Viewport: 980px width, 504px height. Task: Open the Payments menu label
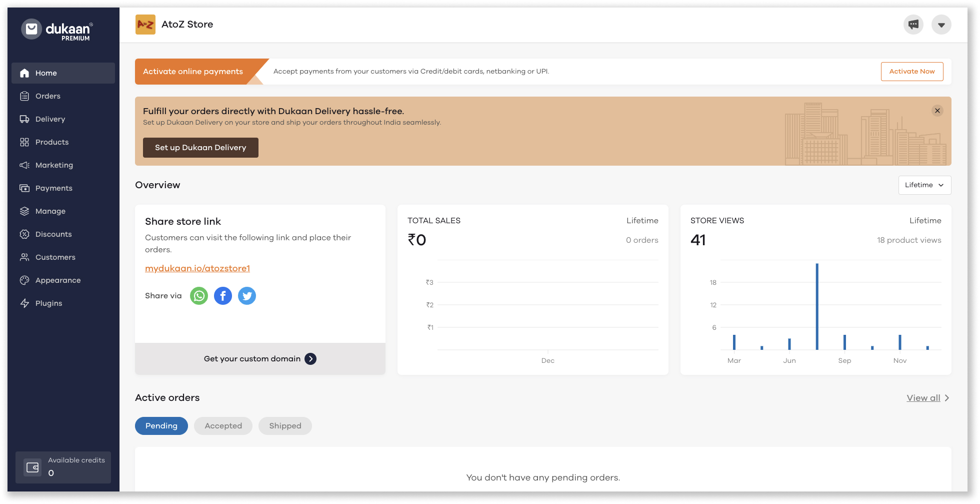pyautogui.click(x=54, y=188)
